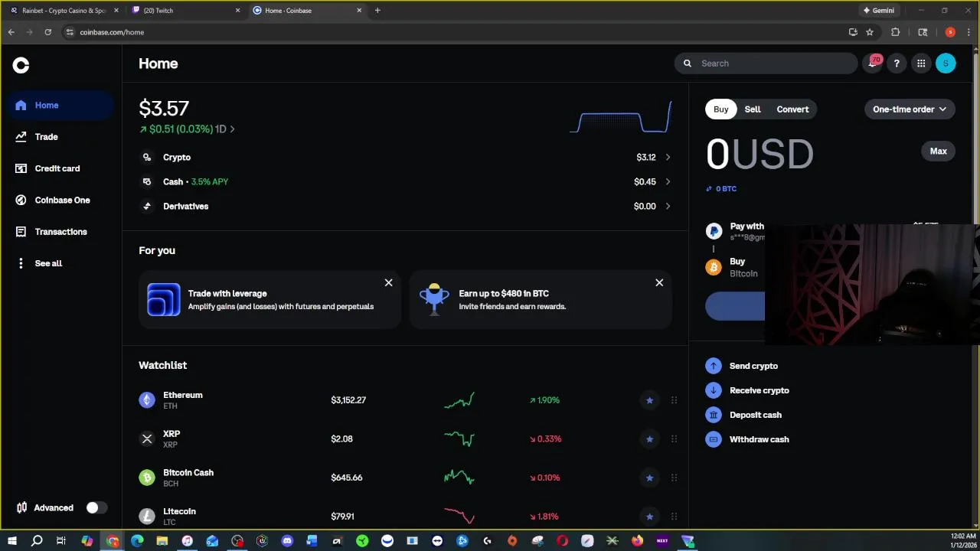
Task: Select the Buy tab
Action: 721,109
